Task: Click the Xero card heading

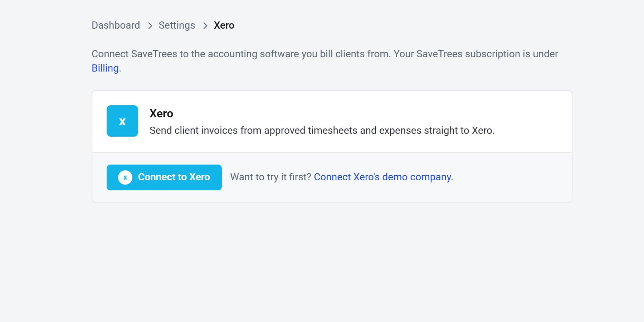Action: click(161, 113)
